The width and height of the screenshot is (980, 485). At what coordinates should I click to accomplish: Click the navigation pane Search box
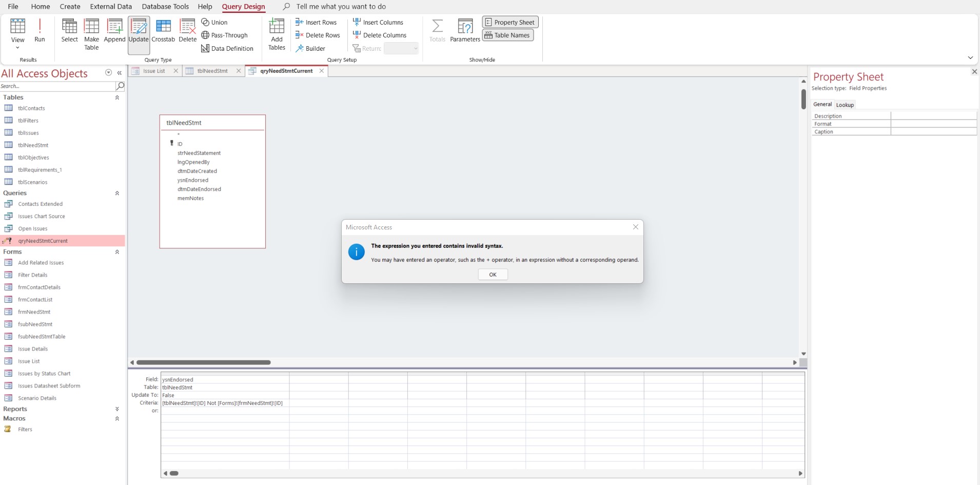click(x=57, y=86)
